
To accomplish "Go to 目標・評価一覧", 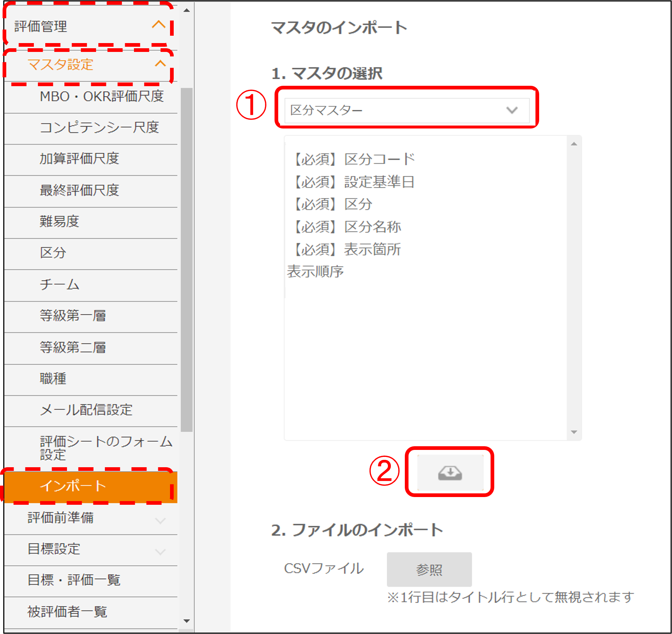I will point(74,580).
